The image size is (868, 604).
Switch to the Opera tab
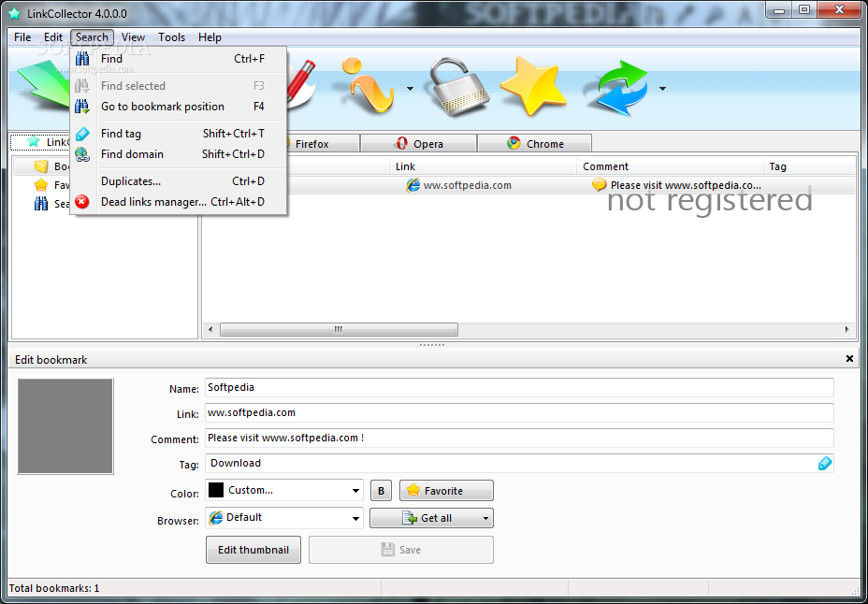[418, 144]
